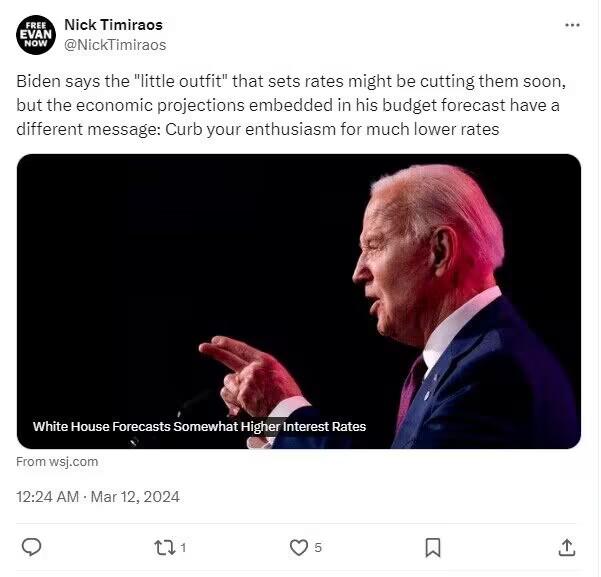
Task: Click the Reply speech bubble icon
Action: pos(31,547)
